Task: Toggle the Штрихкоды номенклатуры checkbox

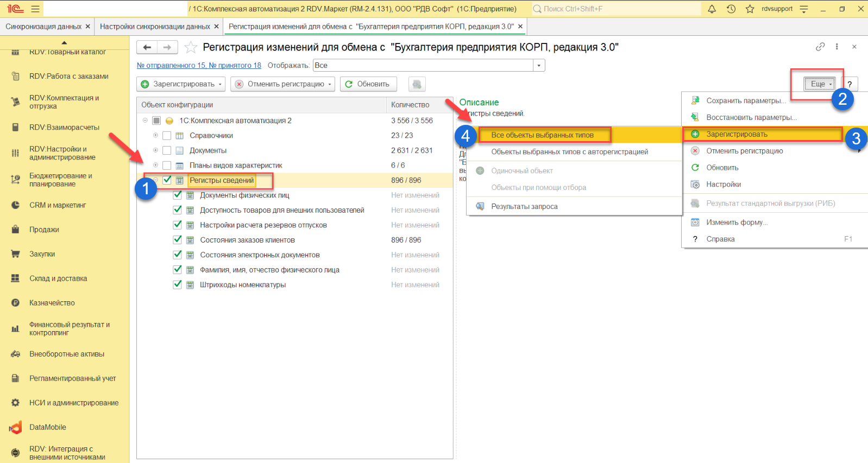Action: pyautogui.click(x=177, y=284)
